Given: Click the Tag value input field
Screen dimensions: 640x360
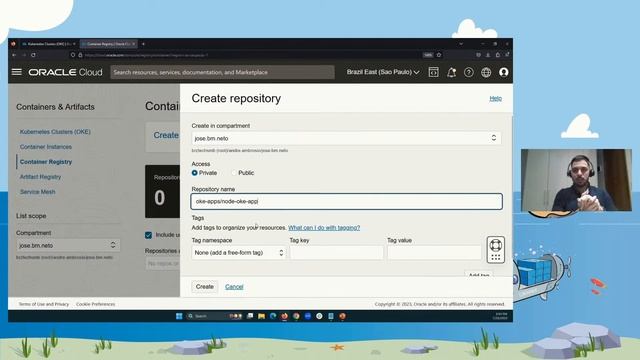Looking at the screenshot, I should tap(434, 253).
